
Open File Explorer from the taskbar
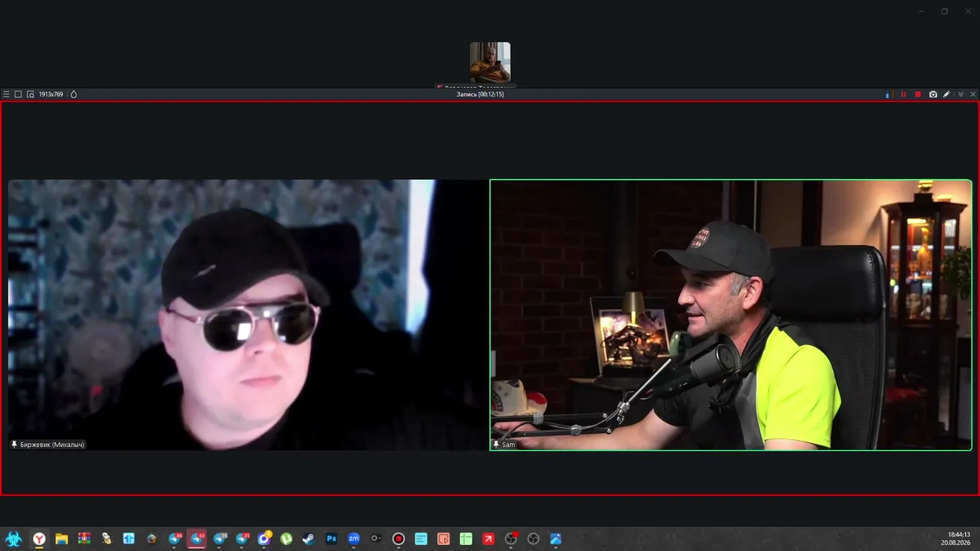(61, 539)
